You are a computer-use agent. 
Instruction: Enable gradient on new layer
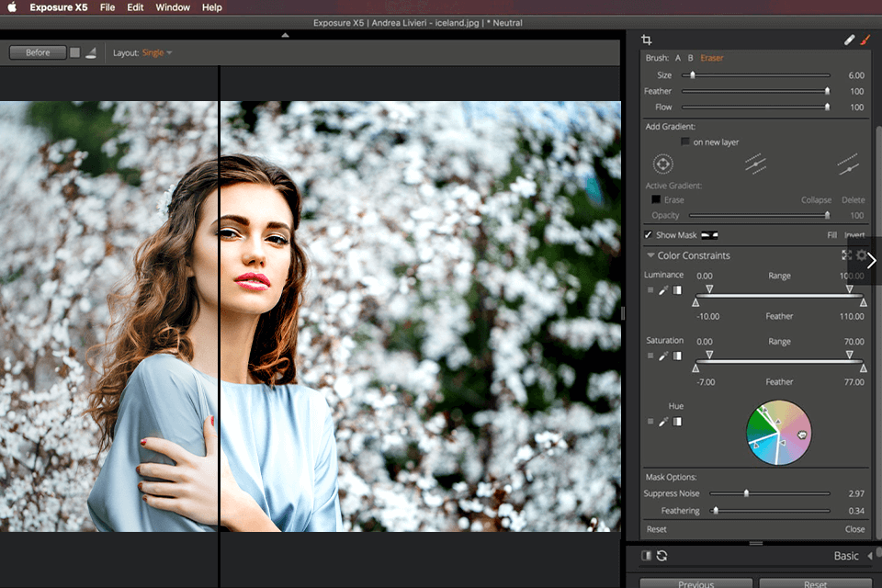pos(685,141)
